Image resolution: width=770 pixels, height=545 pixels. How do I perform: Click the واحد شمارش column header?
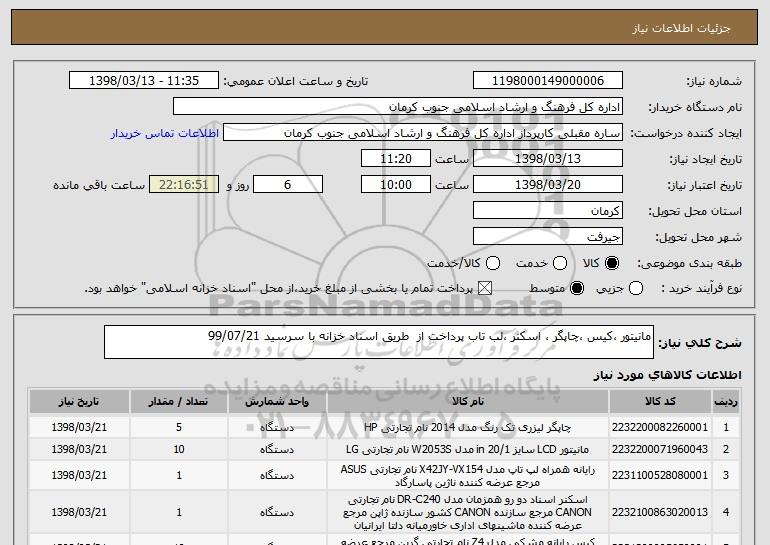(x=277, y=402)
